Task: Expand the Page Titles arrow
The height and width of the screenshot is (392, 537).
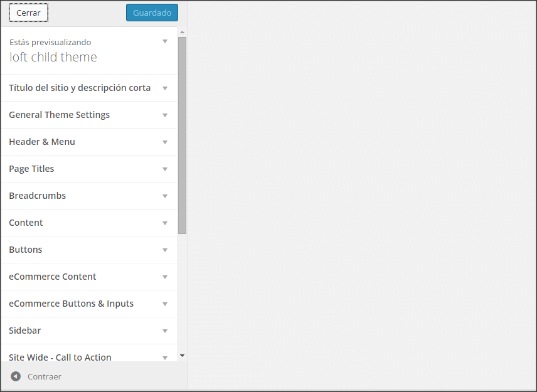Action: point(165,169)
